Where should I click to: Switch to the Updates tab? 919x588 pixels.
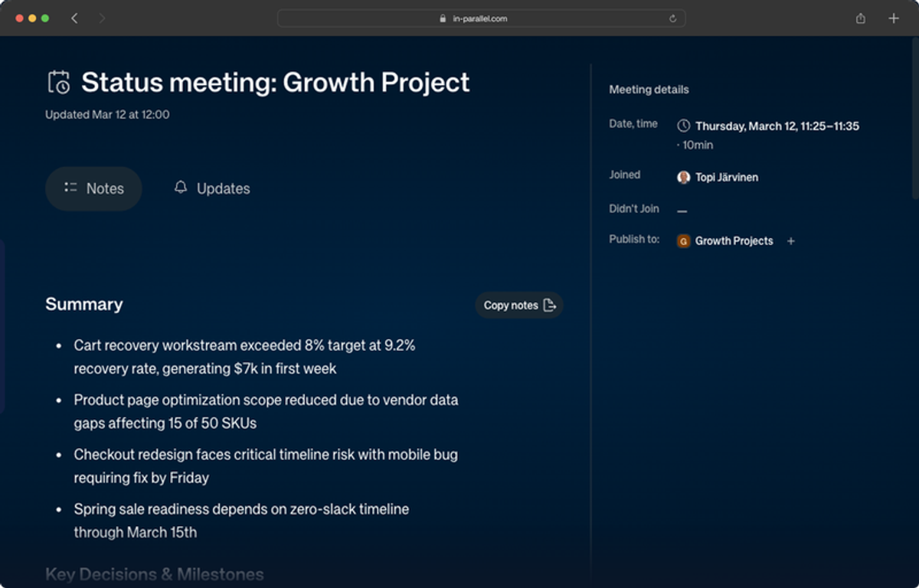(x=212, y=188)
